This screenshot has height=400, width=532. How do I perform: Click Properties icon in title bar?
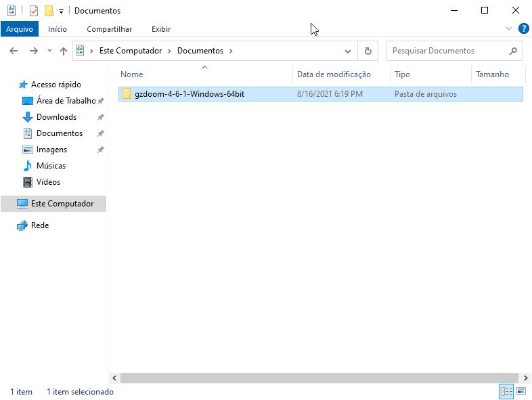pos(34,11)
